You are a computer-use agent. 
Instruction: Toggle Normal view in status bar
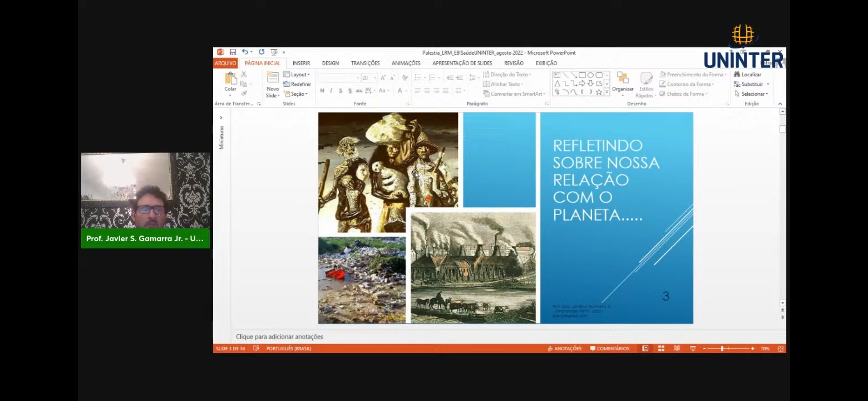(x=645, y=349)
